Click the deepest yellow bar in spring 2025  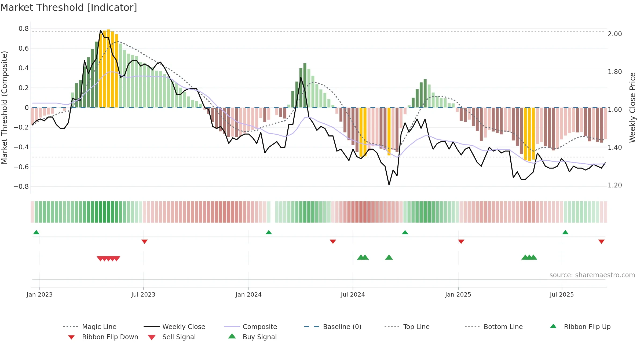click(529, 134)
